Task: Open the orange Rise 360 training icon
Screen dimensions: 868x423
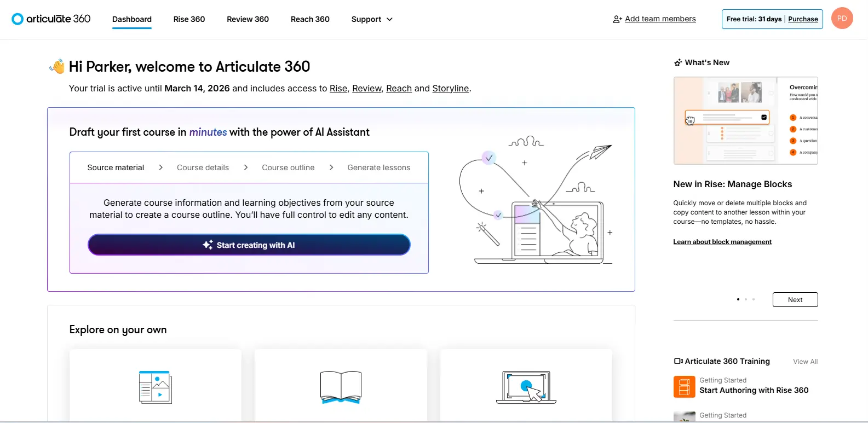Action: coord(684,387)
